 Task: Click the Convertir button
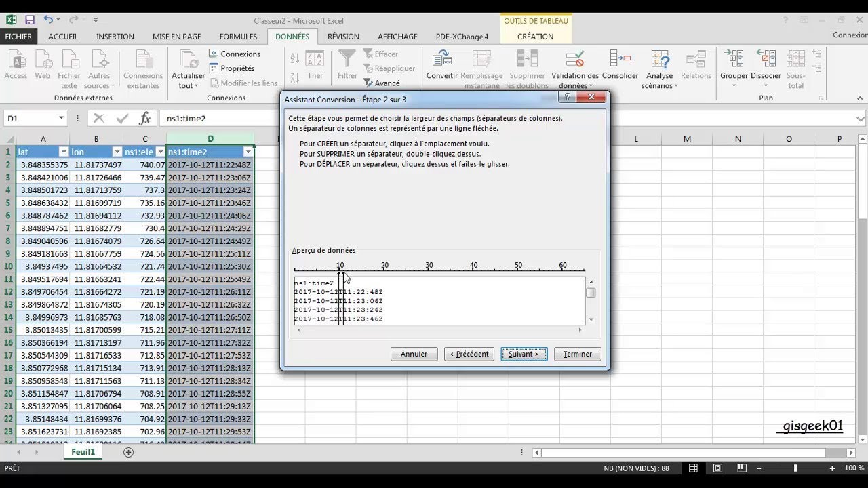click(x=441, y=66)
